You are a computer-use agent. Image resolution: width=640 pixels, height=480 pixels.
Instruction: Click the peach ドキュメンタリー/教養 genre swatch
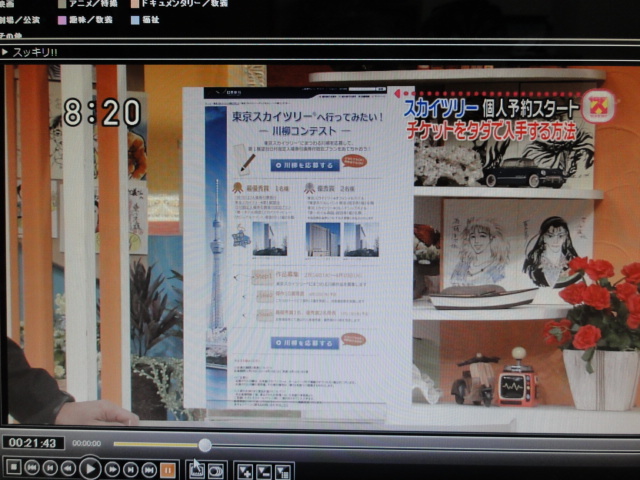click(134, 4)
